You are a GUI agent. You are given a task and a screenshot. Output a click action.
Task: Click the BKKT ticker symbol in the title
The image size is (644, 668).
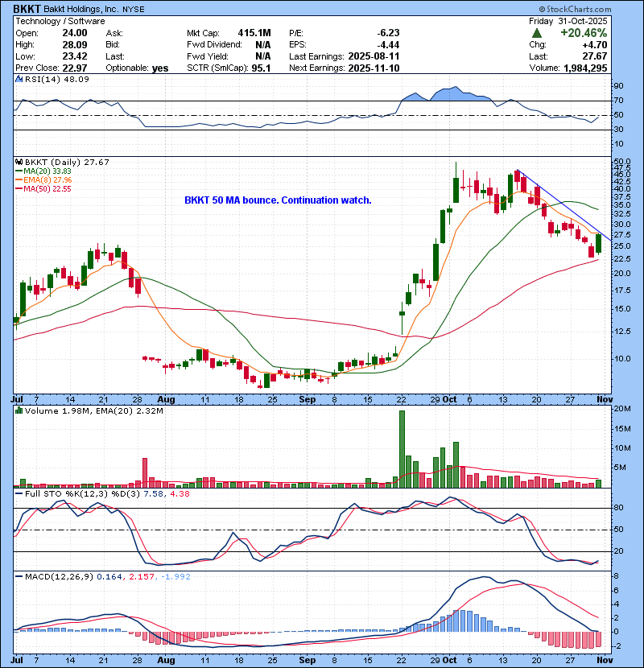(27, 9)
